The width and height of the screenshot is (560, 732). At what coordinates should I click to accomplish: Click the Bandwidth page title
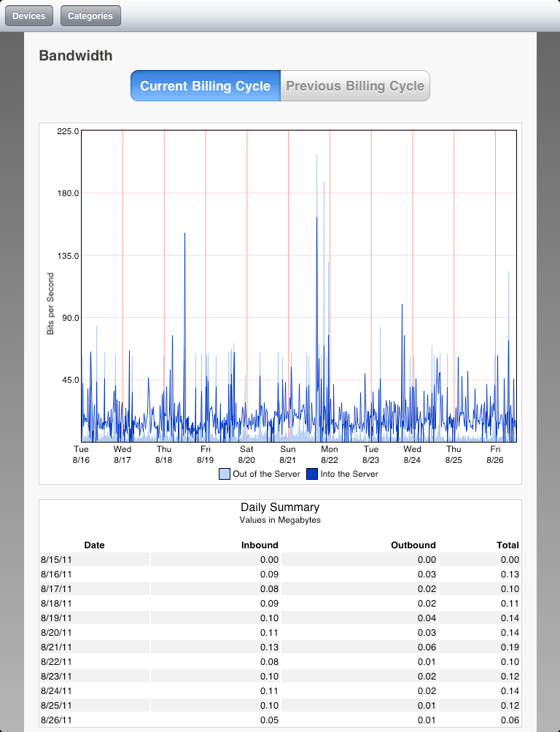coord(76,55)
